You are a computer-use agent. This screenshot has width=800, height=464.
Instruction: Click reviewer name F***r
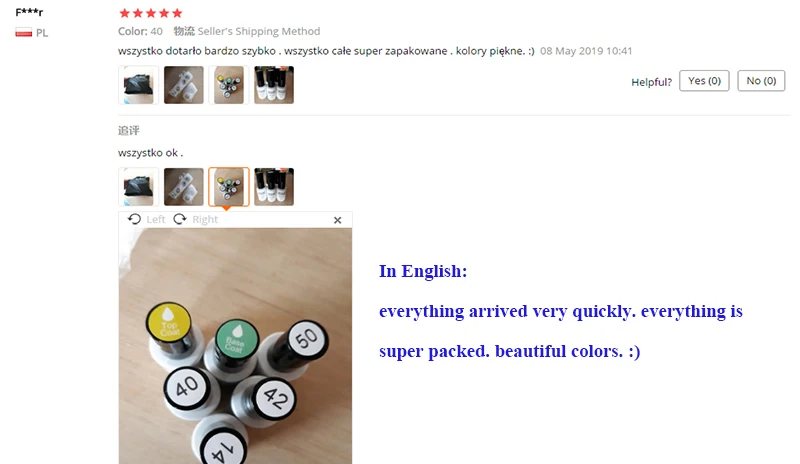coord(29,12)
